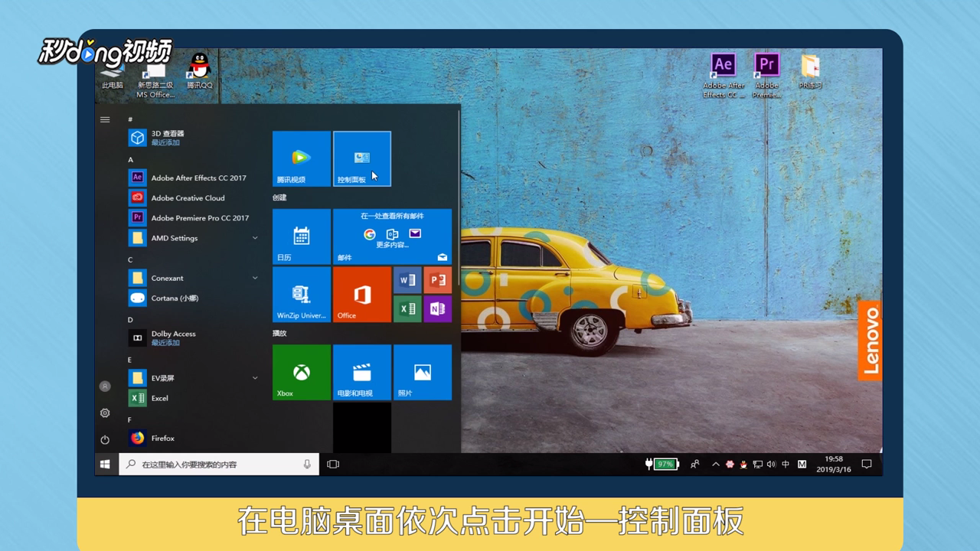The image size is (980, 551).
Task: Toggle the 中 input method indicator
Action: point(786,465)
